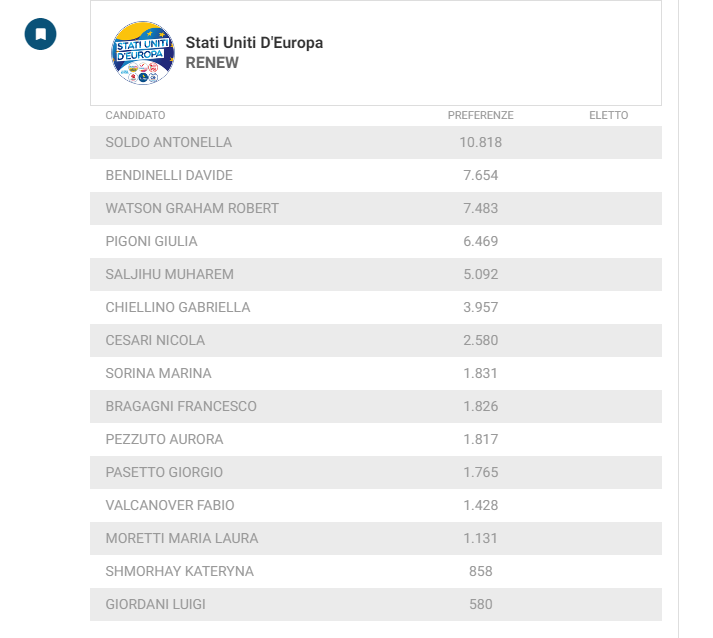713x638 pixels.
Task: Click the blue bookmark icon
Action: [x=40, y=34]
